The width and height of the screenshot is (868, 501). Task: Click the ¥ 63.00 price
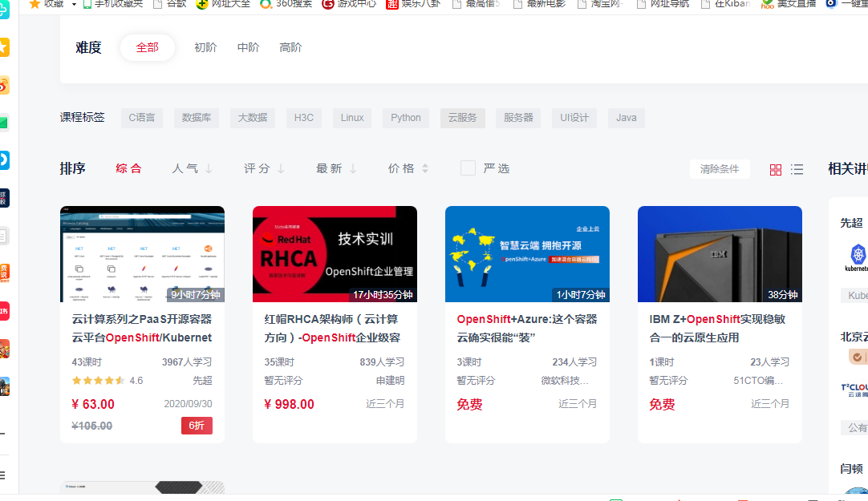[x=93, y=404]
